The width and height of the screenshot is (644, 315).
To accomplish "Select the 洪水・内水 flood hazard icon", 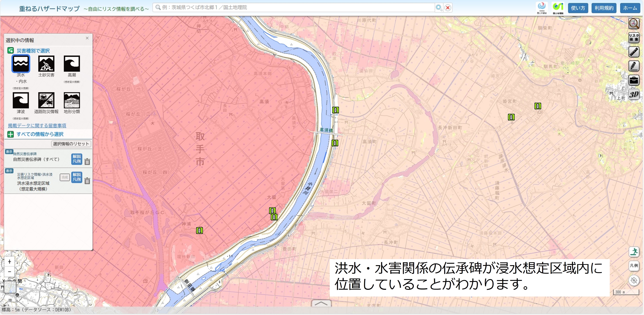I will coord(21,64).
